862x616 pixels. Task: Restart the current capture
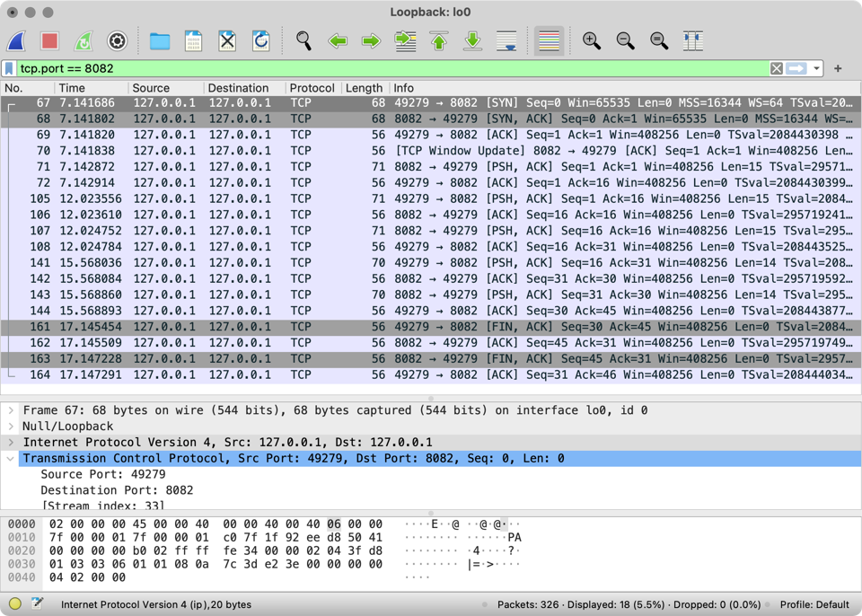click(x=83, y=40)
